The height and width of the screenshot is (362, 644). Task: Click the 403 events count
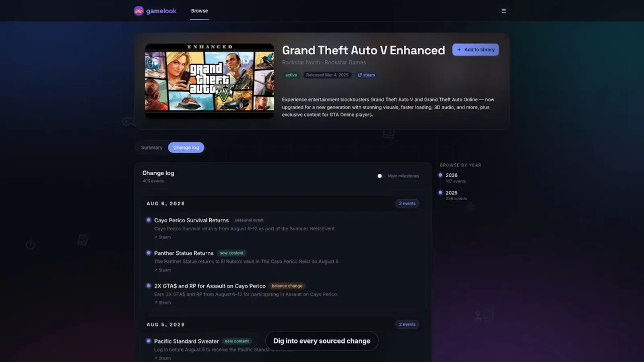click(153, 181)
